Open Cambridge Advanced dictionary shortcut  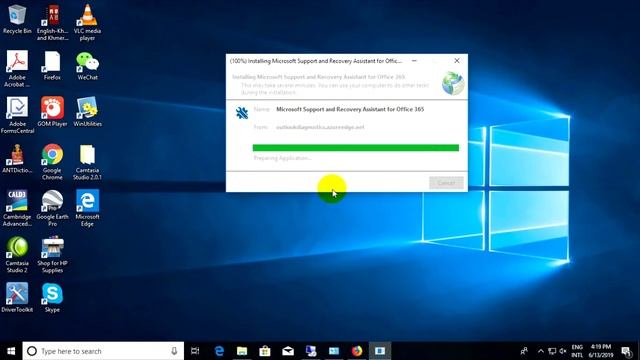pos(17,208)
